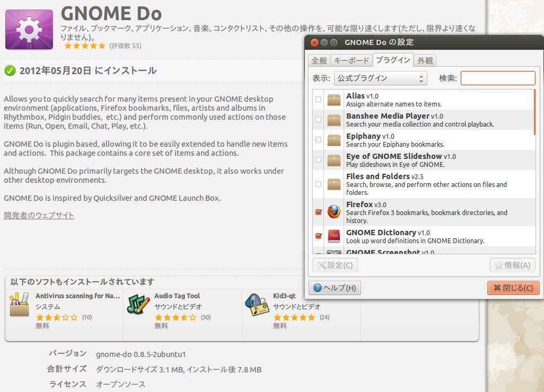
Task: Enable the Alias plugin checkbox
Action: (318, 100)
